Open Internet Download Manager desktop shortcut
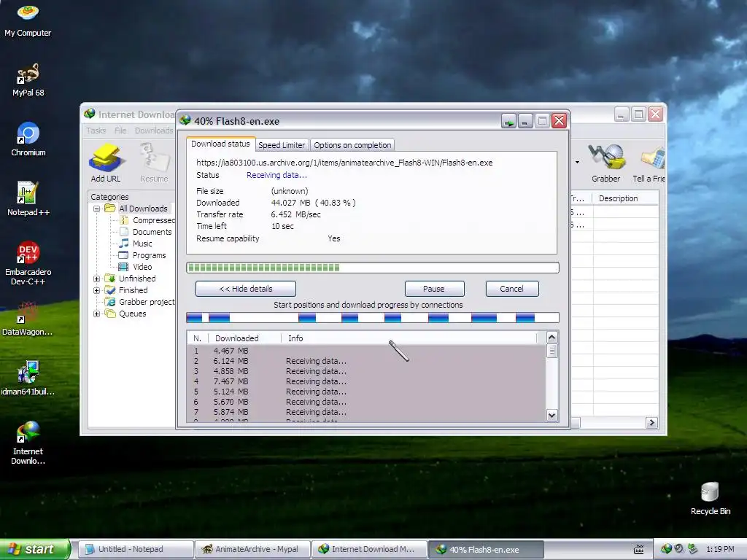 pos(28,443)
